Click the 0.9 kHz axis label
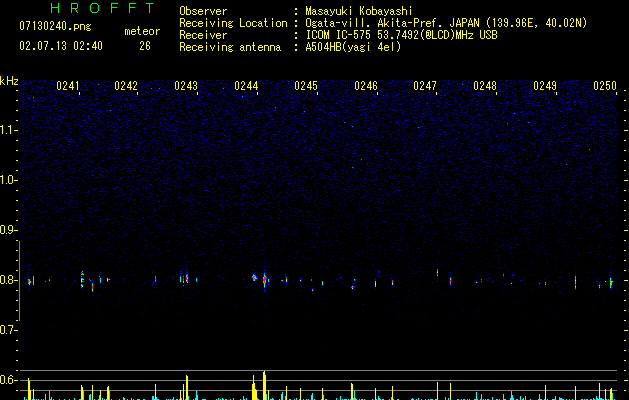629x400 pixels. click(x=8, y=230)
